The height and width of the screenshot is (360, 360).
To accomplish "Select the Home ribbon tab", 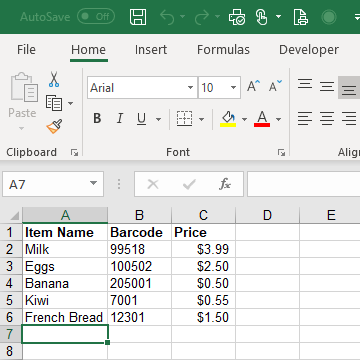I will [x=89, y=50].
